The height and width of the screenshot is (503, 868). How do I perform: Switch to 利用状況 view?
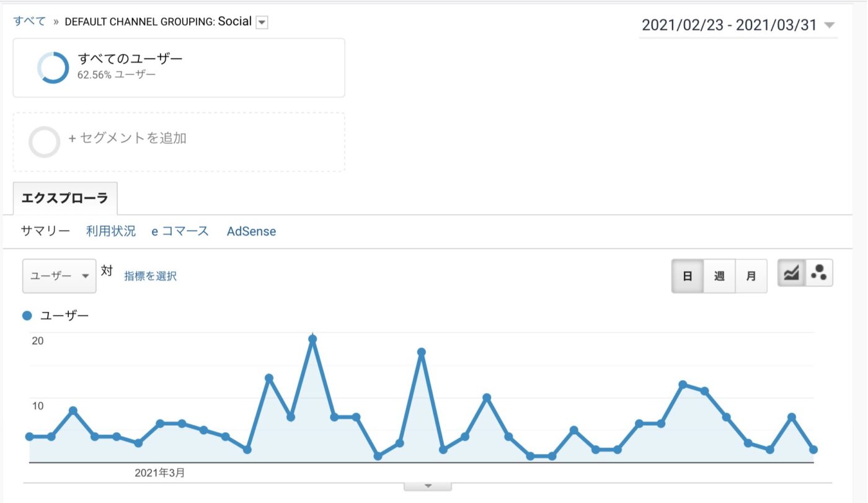pos(111,231)
